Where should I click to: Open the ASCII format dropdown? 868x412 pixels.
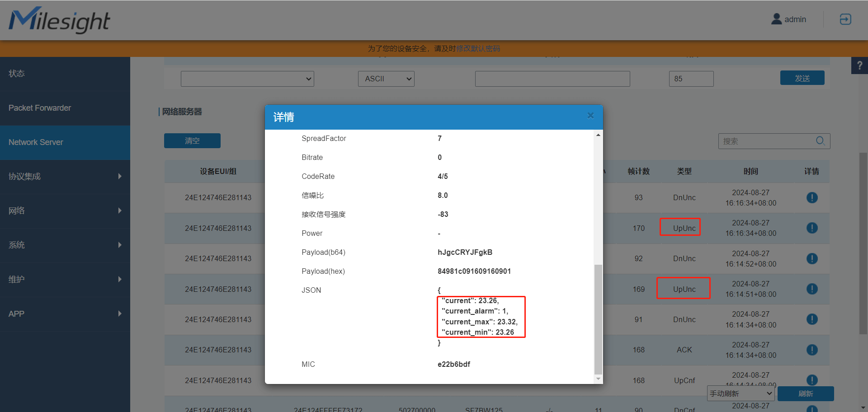click(386, 79)
